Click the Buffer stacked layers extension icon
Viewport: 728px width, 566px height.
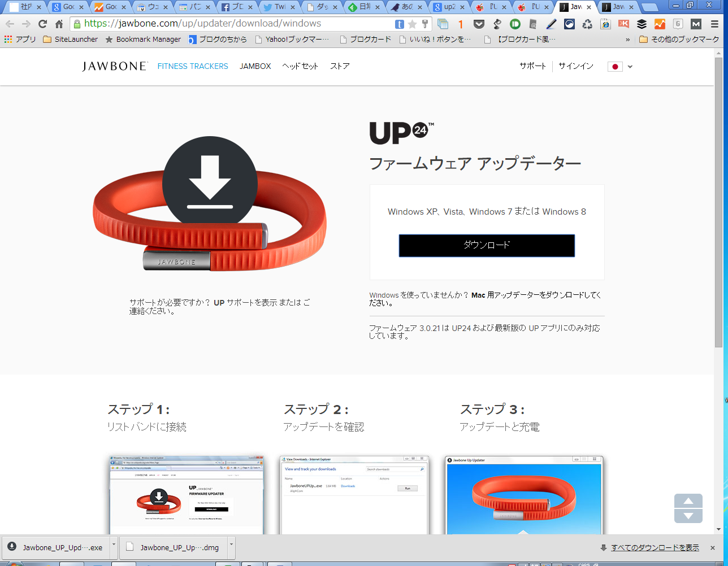coord(642,24)
